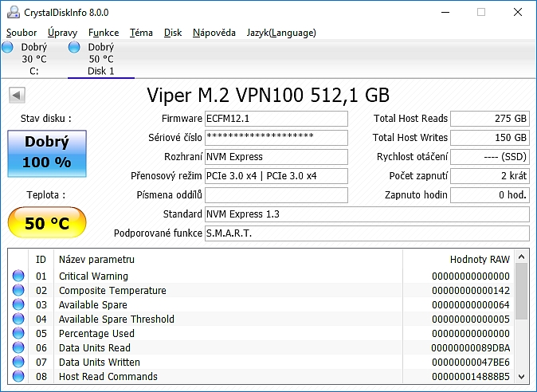Click the Rychlost otáčení ---- (SSD) value
Screen dimensions: 537x392
pyautogui.click(x=490, y=157)
